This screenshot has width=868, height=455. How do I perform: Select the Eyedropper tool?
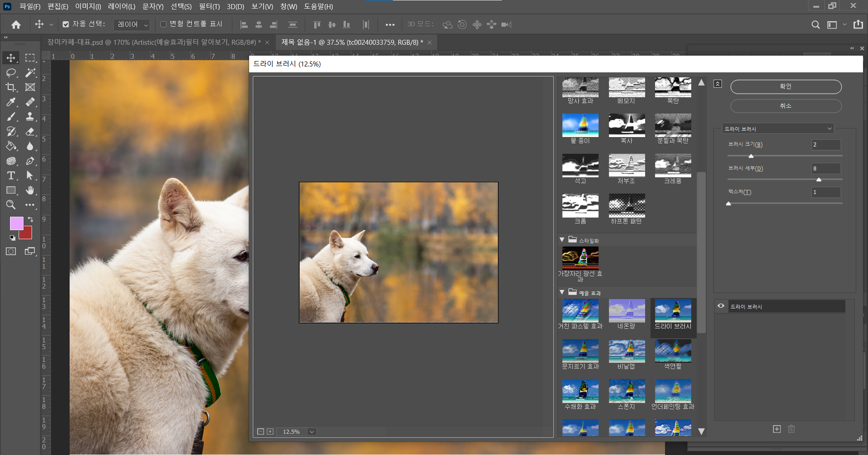[x=11, y=102]
